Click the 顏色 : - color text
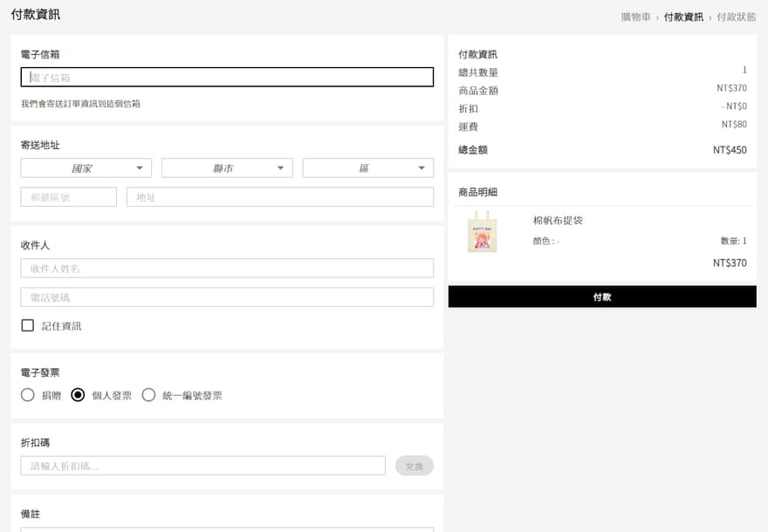Screen dimensions: 768x532 pos(546,241)
